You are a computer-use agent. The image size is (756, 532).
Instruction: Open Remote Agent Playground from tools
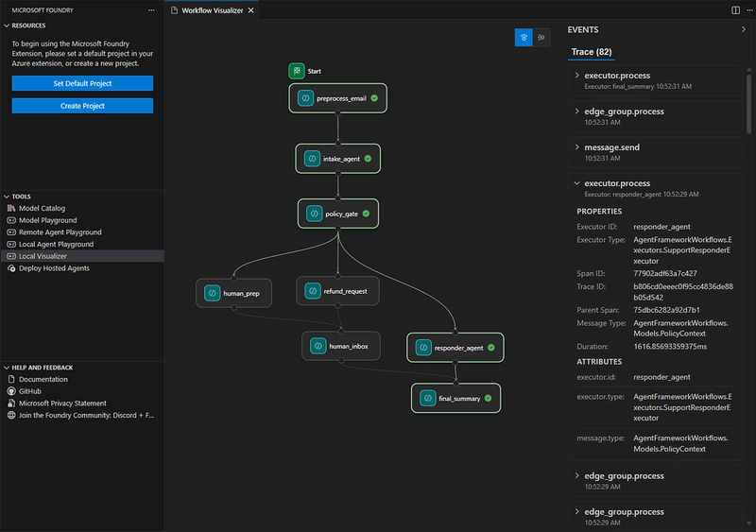pos(82,232)
